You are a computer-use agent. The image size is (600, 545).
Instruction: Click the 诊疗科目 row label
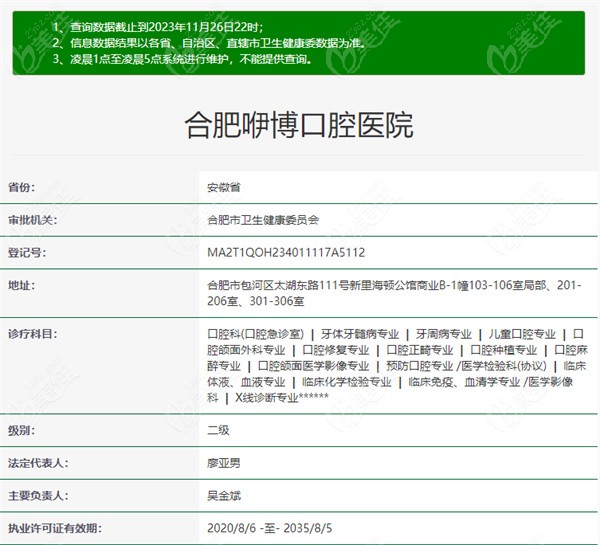click(x=33, y=333)
